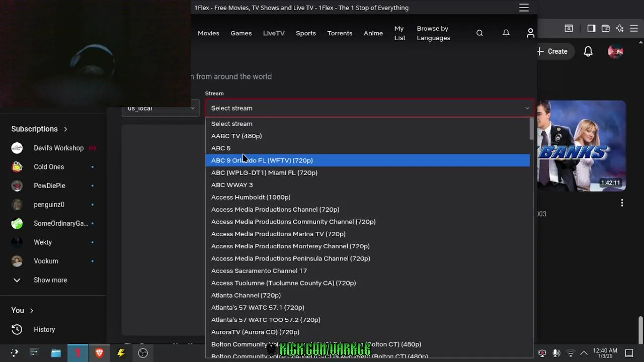This screenshot has height=362, width=644.
Task: Expand the You section arrow
Action: (x=31, y=310)
